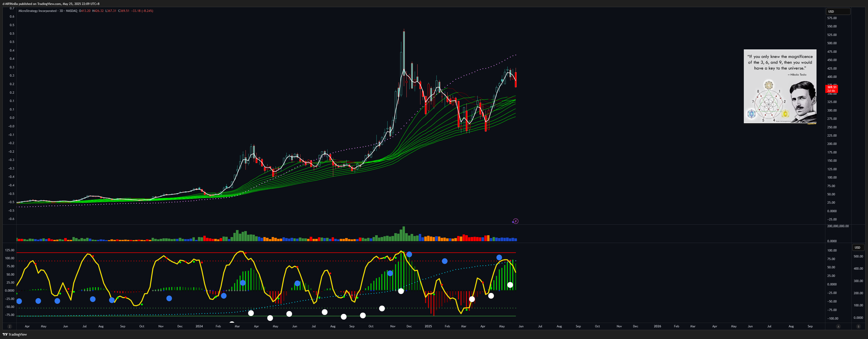The image size is (868, 339).
Task: Select the change value −33.18 (−8.24%)
Action: tap(142, 11)
